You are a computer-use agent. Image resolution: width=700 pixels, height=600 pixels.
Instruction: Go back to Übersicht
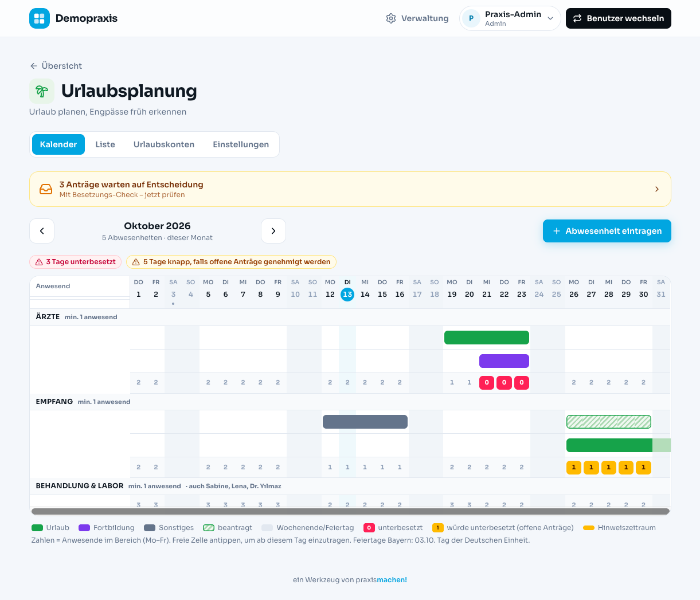(x=56, y=66)
